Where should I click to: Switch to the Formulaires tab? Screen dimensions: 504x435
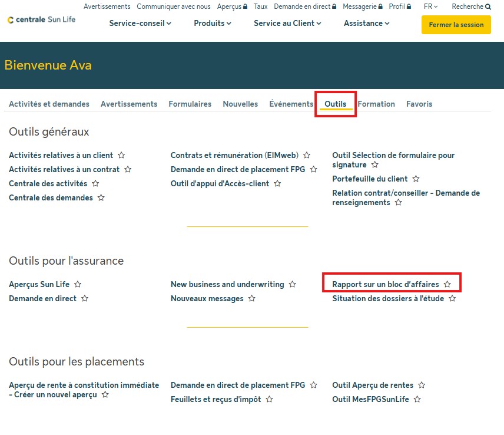coord(190,104)
